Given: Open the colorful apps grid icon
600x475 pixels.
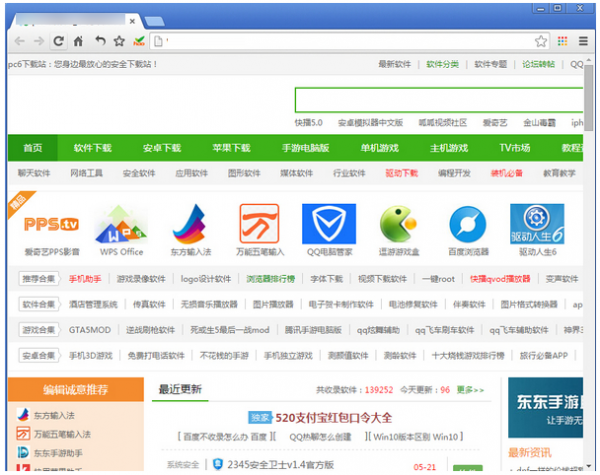Looking at the screenshot, I should (x=562, y=41).
